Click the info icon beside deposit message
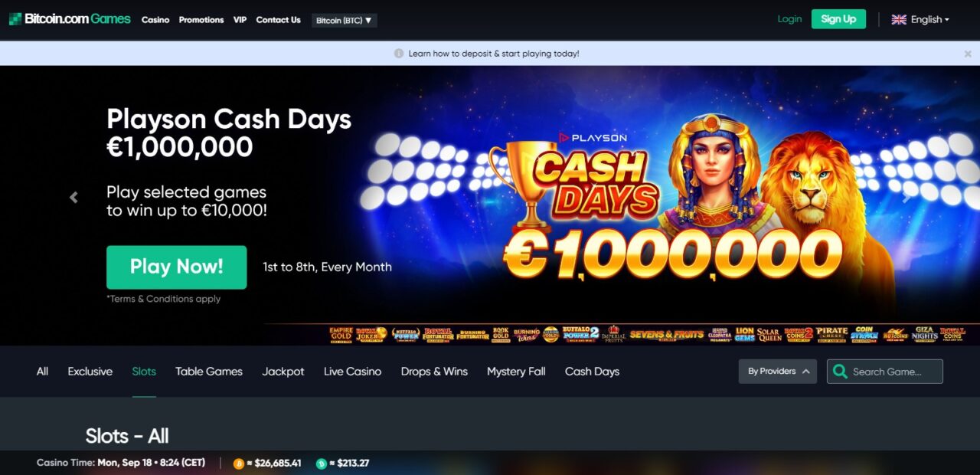Image resolution: width=980 pixels, height=475 pixels. (398, 54)
